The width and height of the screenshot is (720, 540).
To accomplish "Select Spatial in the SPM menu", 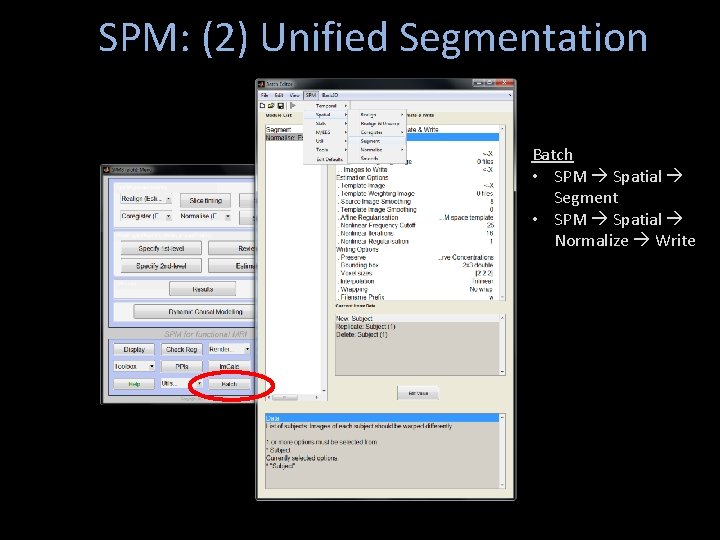I will click(326, 115).
